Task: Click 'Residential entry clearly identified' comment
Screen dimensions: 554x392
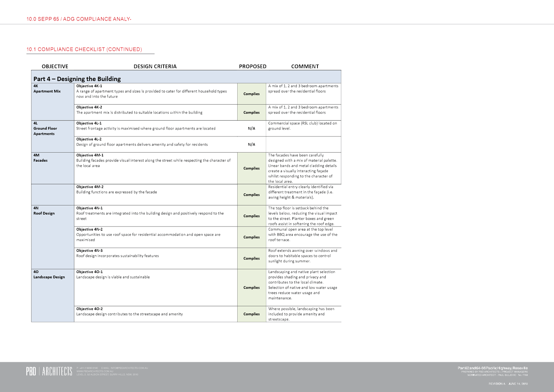Action: (x=301, y=192)
